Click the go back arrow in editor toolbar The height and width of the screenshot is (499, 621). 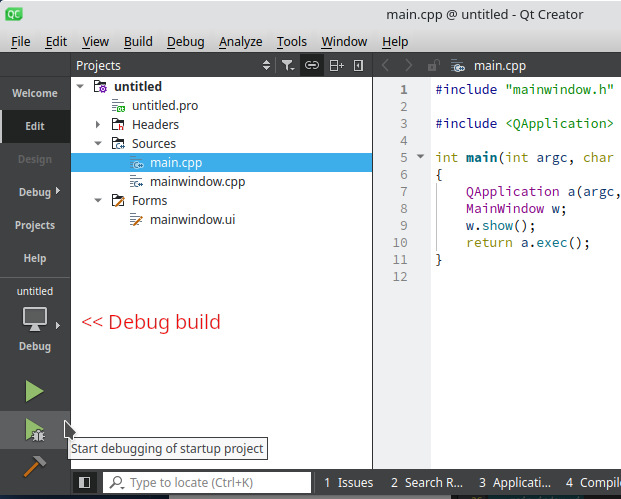tap(386, 66)
